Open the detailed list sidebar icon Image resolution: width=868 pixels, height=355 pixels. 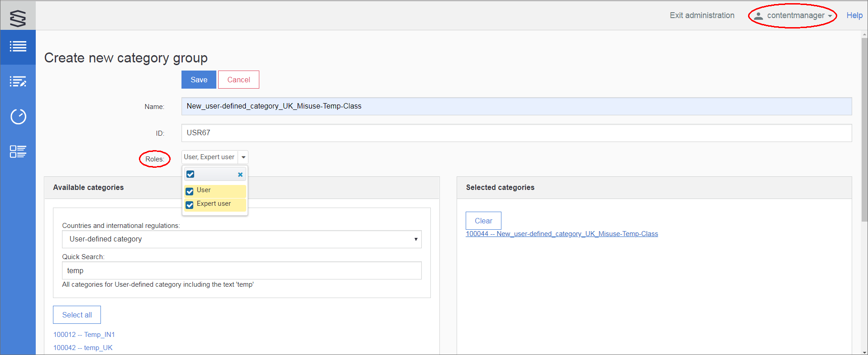[x=18, y=151]
